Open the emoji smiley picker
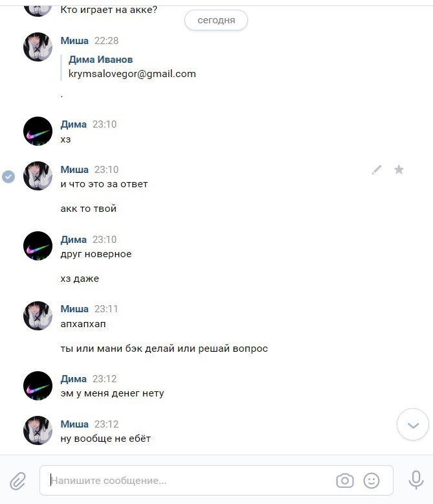 [372, 481]
